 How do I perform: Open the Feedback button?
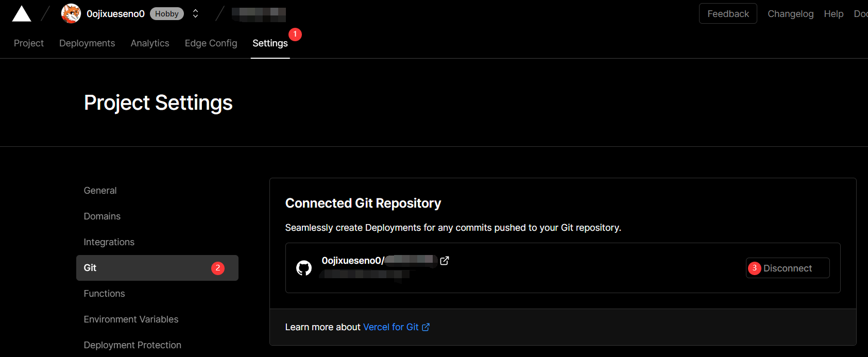pos(728,14)
